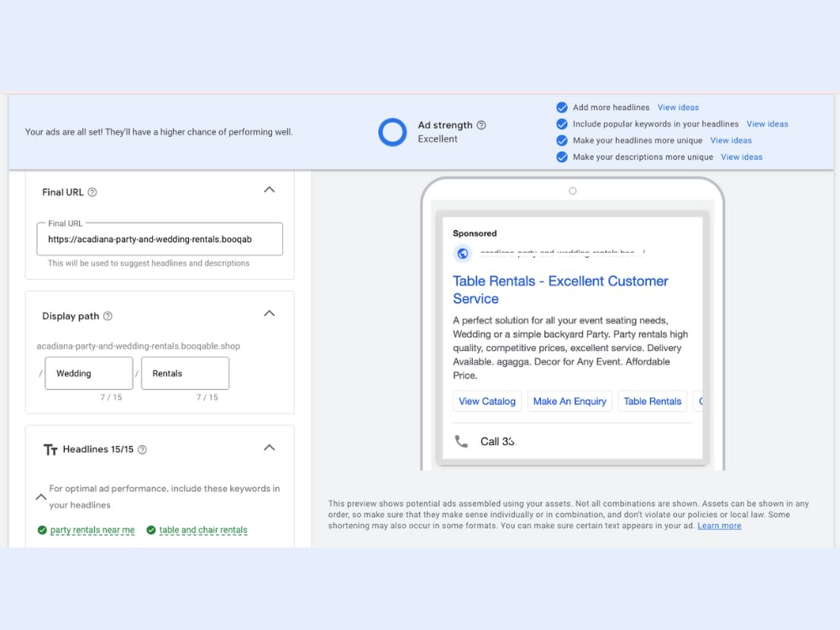The image size is (840, 630).
Task: Click the checkmark beside Add more headlines
Action: [561, 108]
